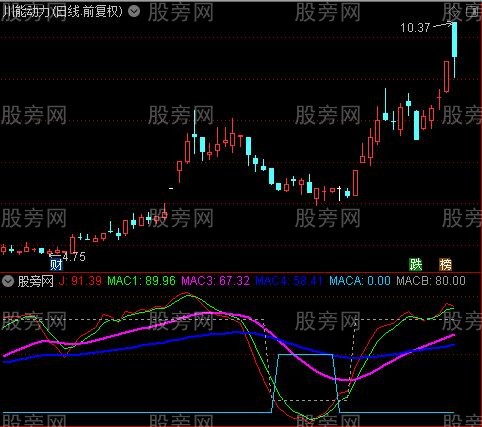Click the 10.37 high price label
This screenshot has width=482, height=427.
(415, 28)
